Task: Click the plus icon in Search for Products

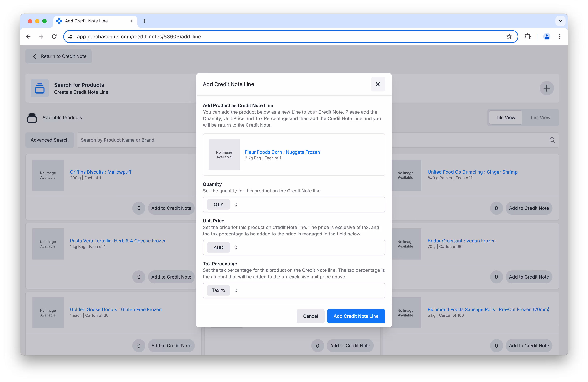Action: click(x=546, y=88)
